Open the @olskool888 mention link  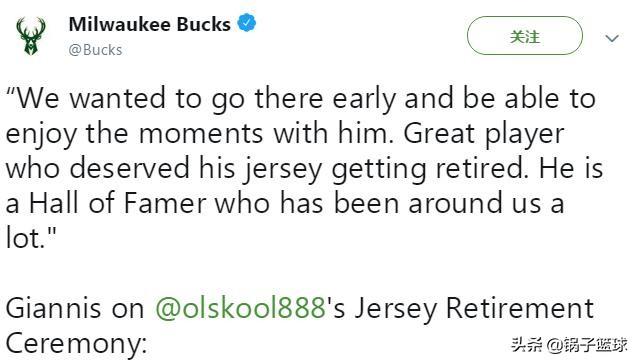[x=240, y=308]
